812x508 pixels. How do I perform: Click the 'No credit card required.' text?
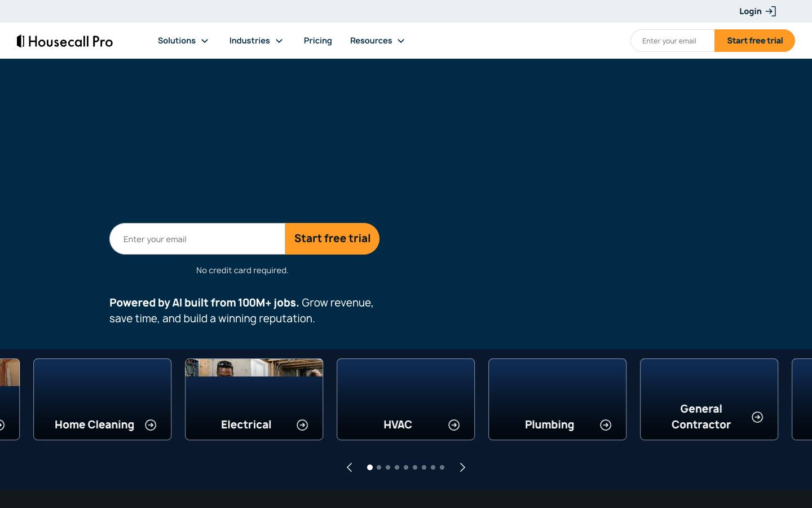coord(242,270)
